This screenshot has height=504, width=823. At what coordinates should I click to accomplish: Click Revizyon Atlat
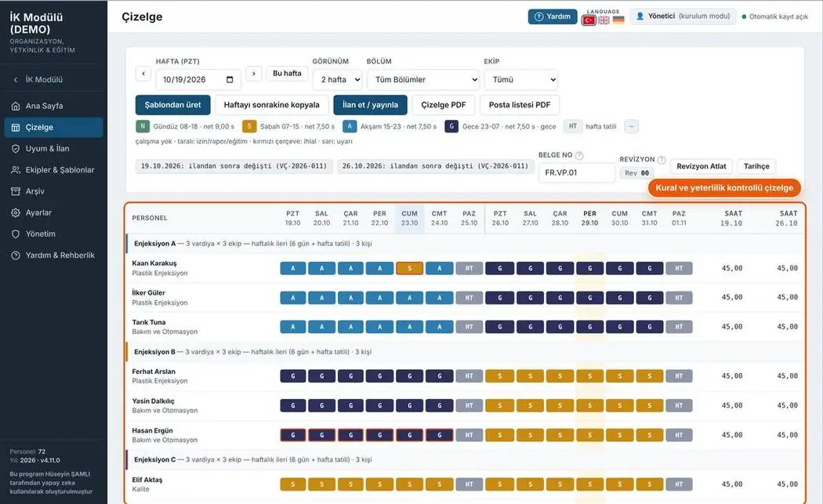pos(702,166)
